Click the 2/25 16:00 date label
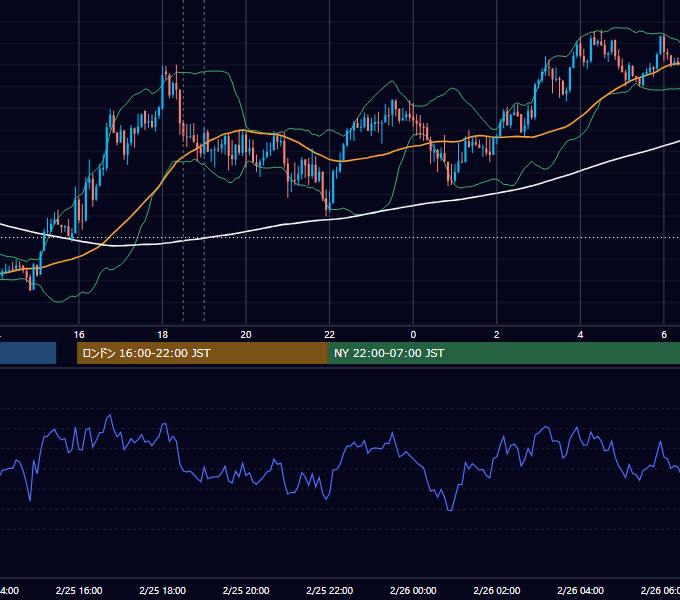Screen dimensions: 680x600 point(79,590)
